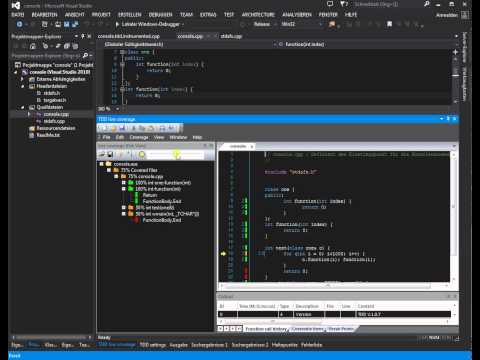Pin the Projektmappen-Explorer panel
Screen dimensions: 480x360
point(83,36)
